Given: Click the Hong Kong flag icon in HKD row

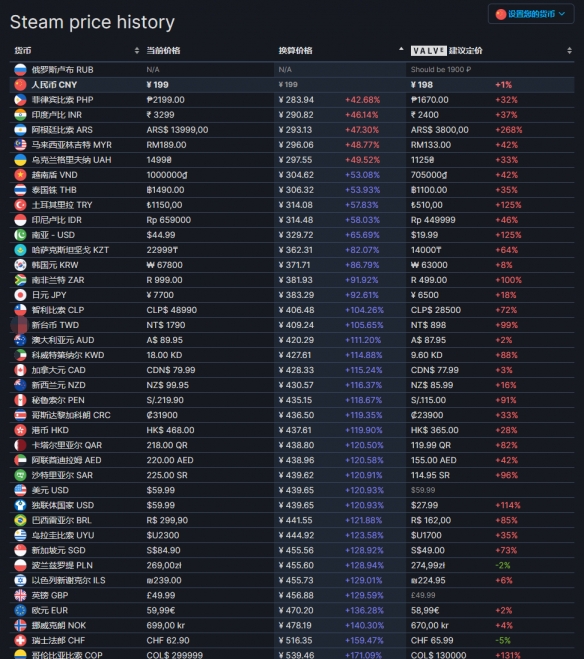Looking at the screenshot, I should 20,430.
